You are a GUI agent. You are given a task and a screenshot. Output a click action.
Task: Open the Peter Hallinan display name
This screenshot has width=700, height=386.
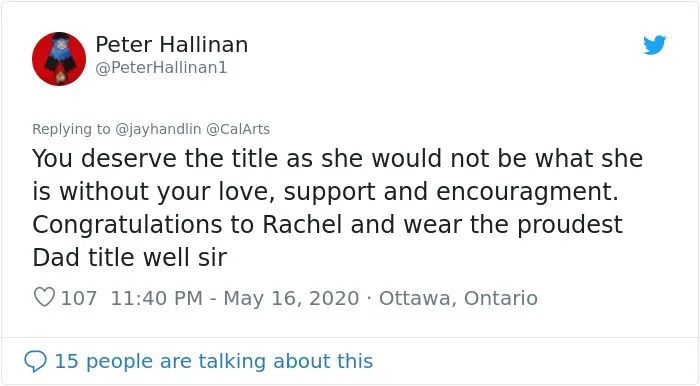point(172,45)
